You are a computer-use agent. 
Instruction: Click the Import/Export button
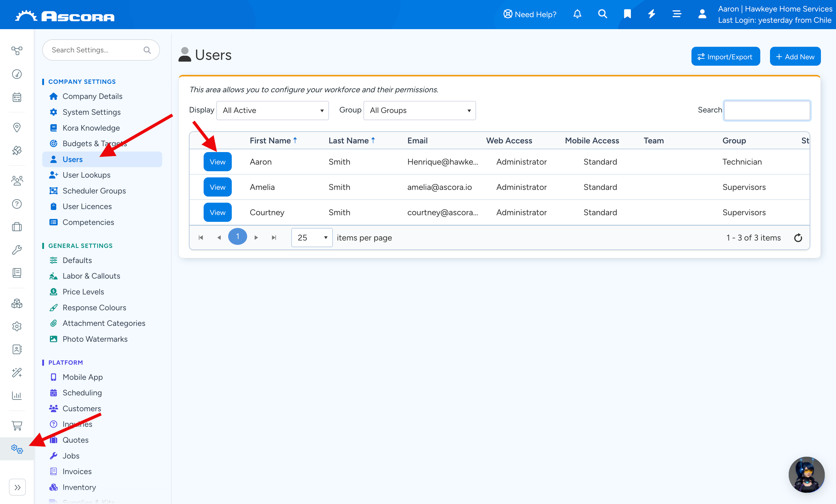[x=725, y=56]
